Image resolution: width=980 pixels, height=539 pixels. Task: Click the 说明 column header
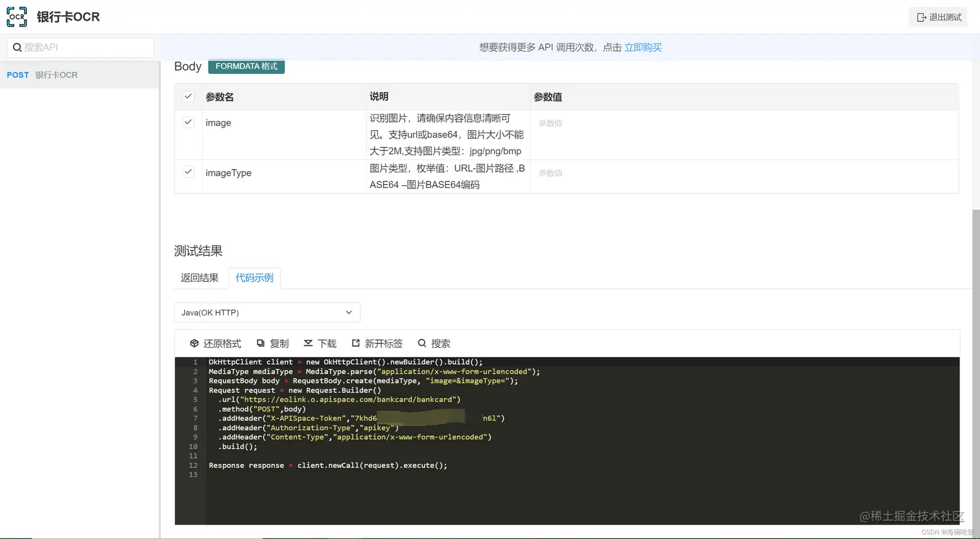pyautogui.click(x=379, y=97)
